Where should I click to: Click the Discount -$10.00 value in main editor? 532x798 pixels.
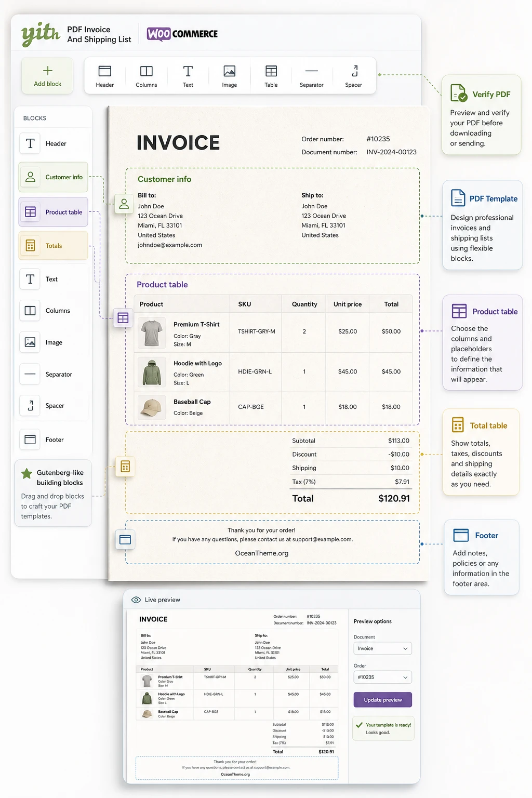click(399, 455)
